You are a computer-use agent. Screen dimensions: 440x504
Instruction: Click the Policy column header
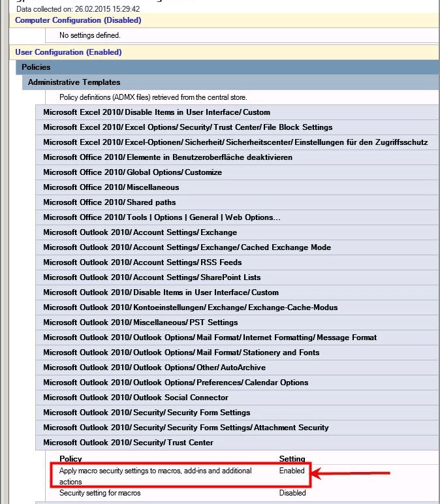(x=71, y=459)
